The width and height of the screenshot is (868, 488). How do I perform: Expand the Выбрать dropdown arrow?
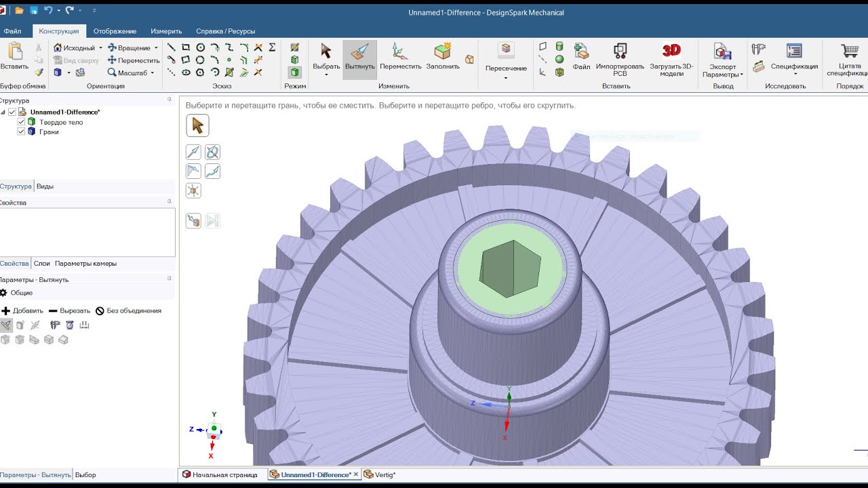click(x=326, y=75)
